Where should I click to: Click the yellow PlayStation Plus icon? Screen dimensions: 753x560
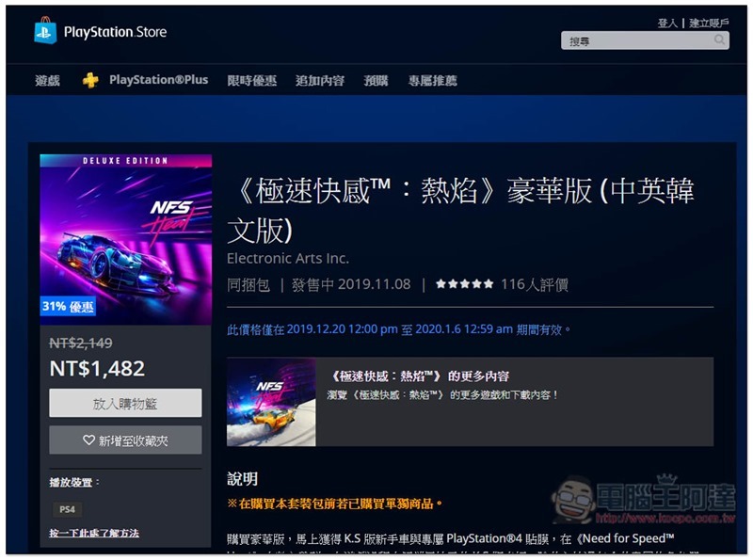pyautogui.click(x=89, y=80)
